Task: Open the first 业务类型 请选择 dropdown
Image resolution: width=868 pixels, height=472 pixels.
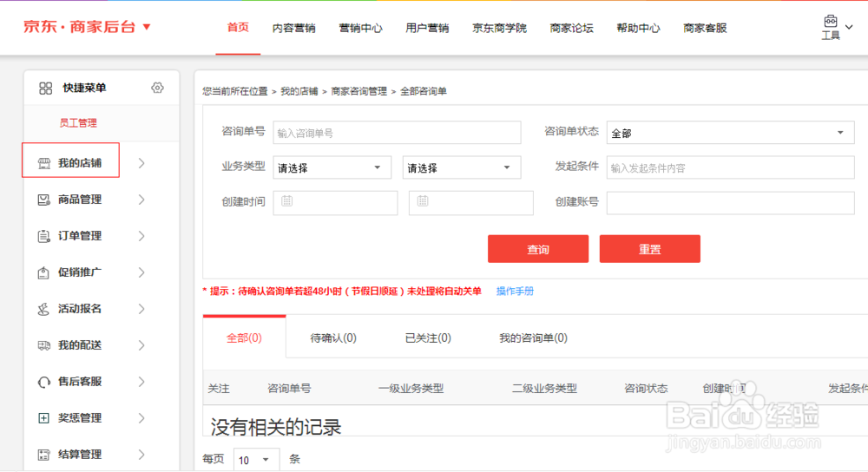Action: click(x=332, y=167)
